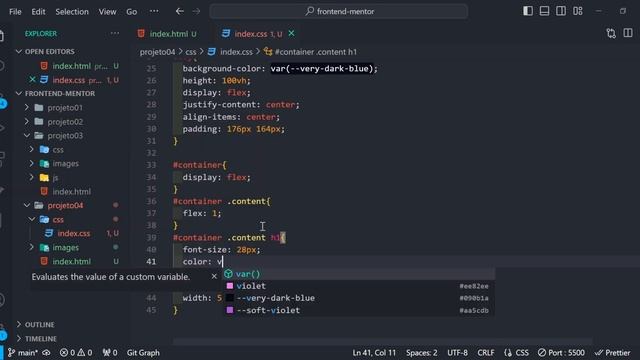Change encoding via UTF-8 status item
Image resolution: width=640 pixels, height=360 pixels.
[457, 353]
